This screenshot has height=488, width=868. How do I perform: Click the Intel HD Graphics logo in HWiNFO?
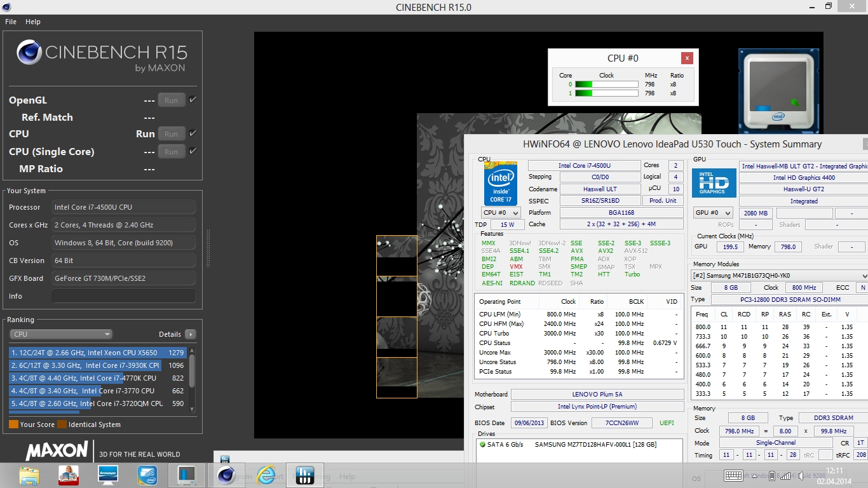click(x=714, y=184)
